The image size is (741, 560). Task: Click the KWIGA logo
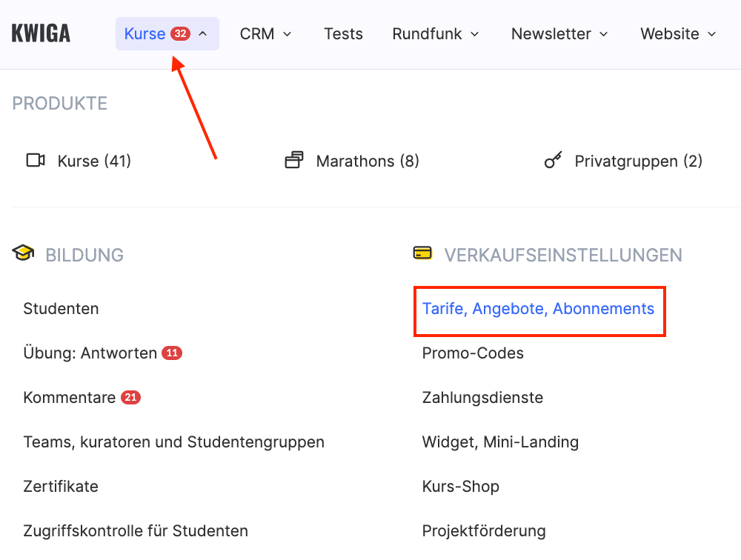pyautogui.click(x=41, y=34)
